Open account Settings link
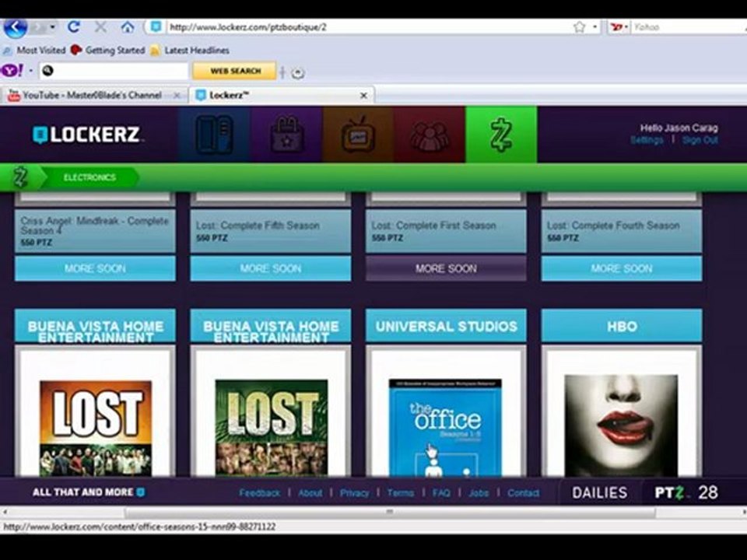The height and width of the screenshot is (560, 747). 647,140
